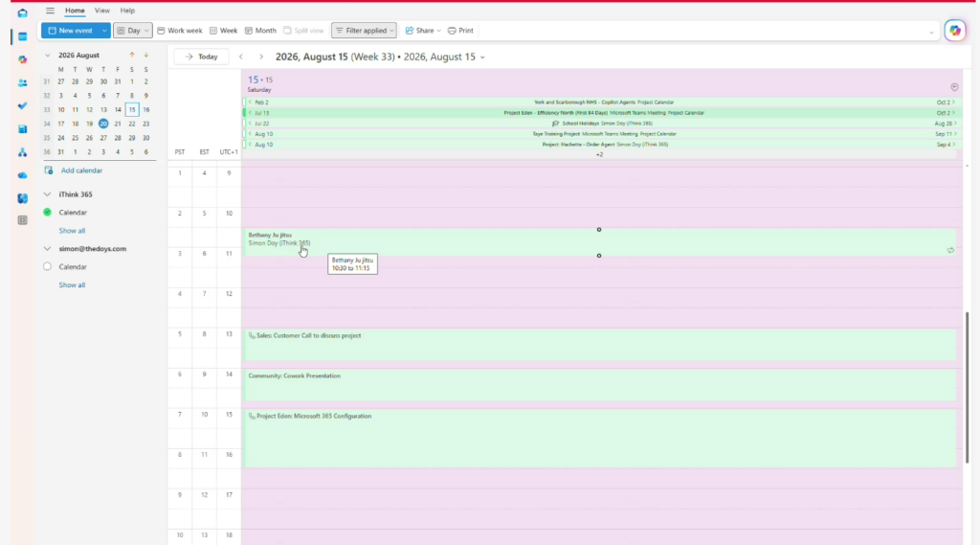Open New event dropdown arrow

[x=104, y=30]
